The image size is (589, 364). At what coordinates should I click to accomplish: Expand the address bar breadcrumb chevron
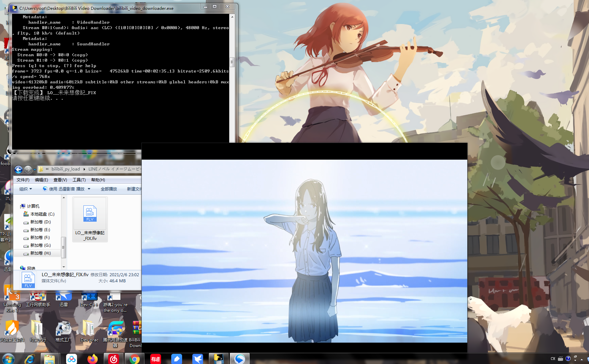(x=46, y=169)
